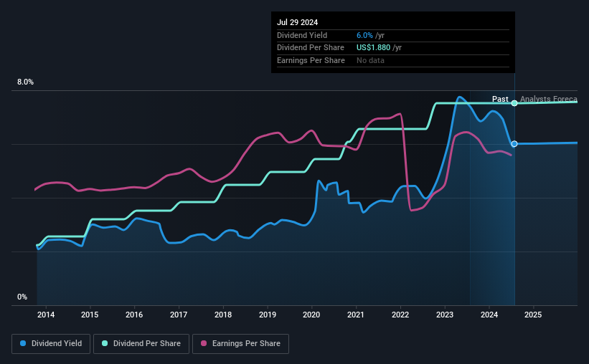Click the tooltip Dividend Yield row label
Screen dimensions: 589x364
click(x=302, y=35)
